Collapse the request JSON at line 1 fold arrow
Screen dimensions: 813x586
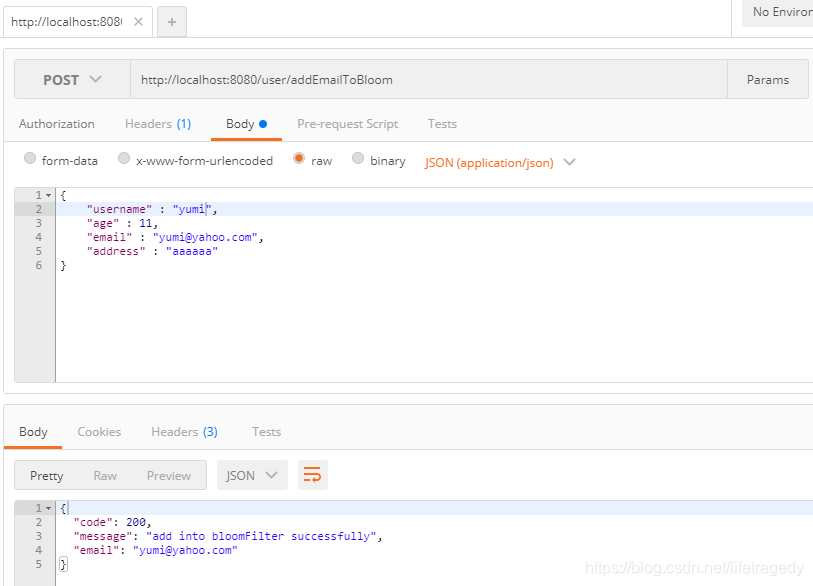[48, 196]
